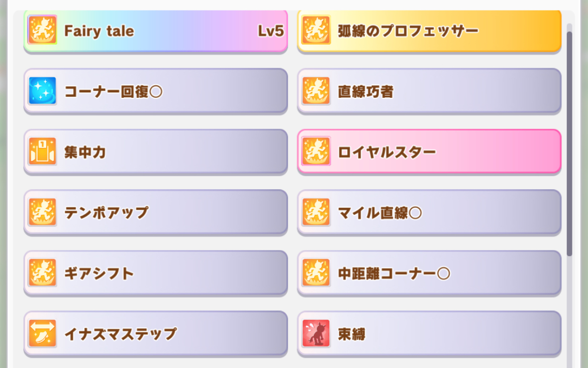Screen dimensions: 588x368
Task: Click the Fairy tale skill icon
Action: coord(42,31)
